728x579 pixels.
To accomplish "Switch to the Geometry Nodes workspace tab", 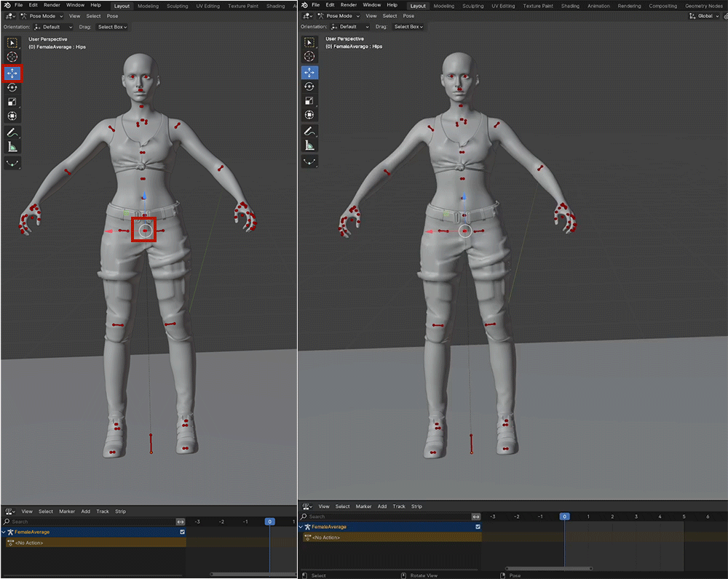I will 703,6.
